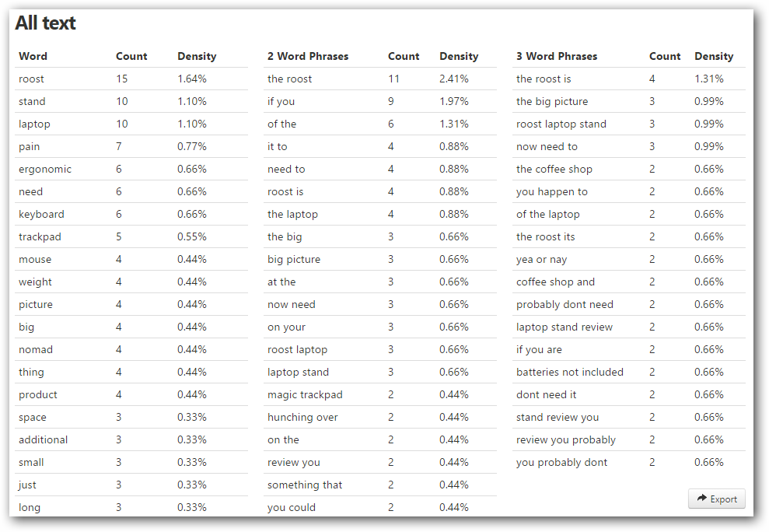Click the 'magic trackpad' phrase
The image size is (769, 532).
pos(305,395)
